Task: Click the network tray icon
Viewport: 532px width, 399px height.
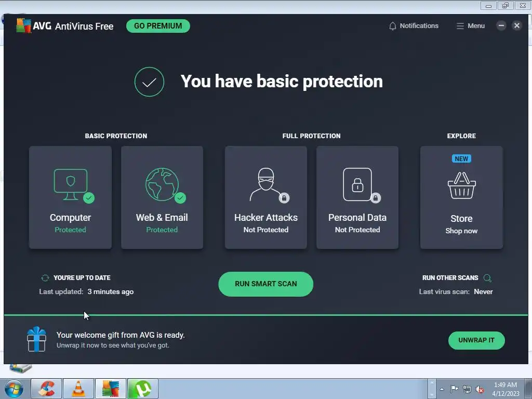Action: click(467, 389)
